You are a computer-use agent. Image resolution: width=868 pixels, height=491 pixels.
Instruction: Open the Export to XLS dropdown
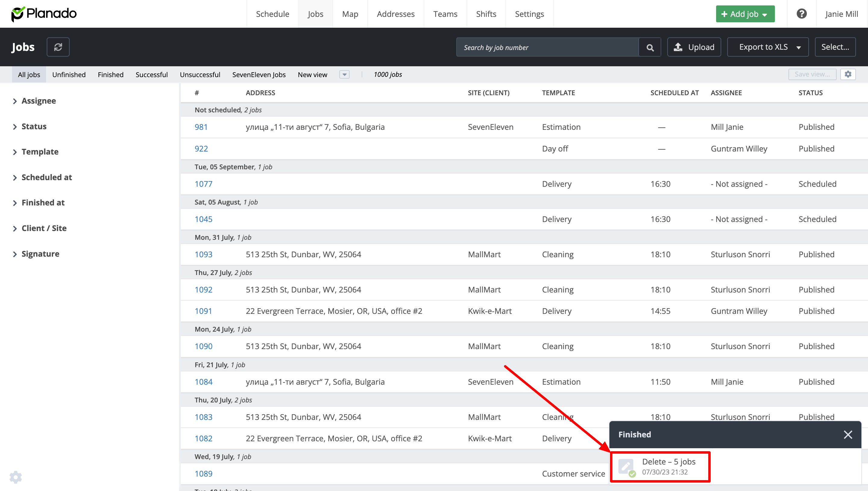pos(768,47)
